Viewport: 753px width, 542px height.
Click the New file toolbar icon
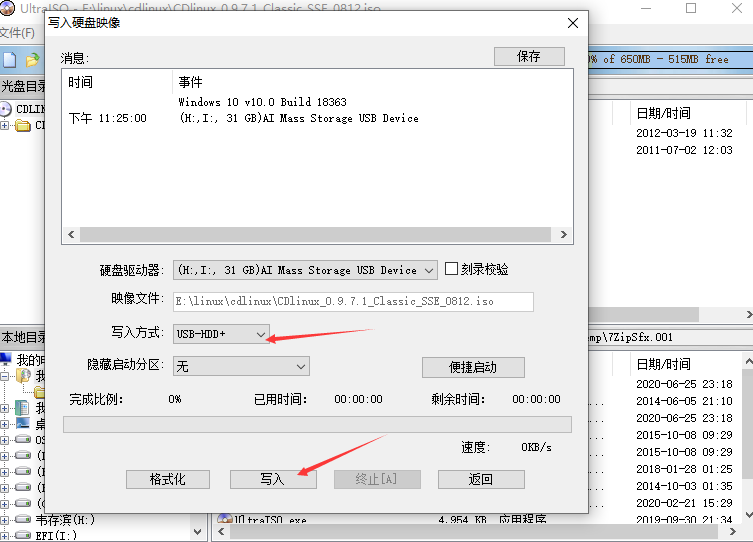pyautogui.click(x=10, y=60)
